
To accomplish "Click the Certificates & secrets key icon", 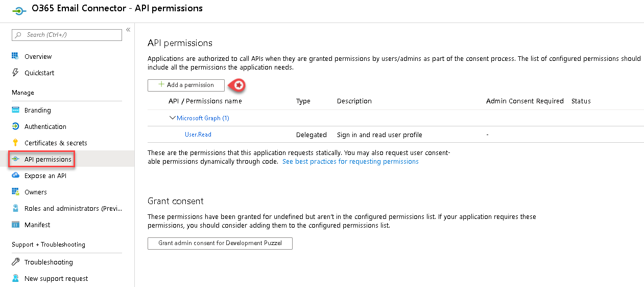I will point(15,143).
